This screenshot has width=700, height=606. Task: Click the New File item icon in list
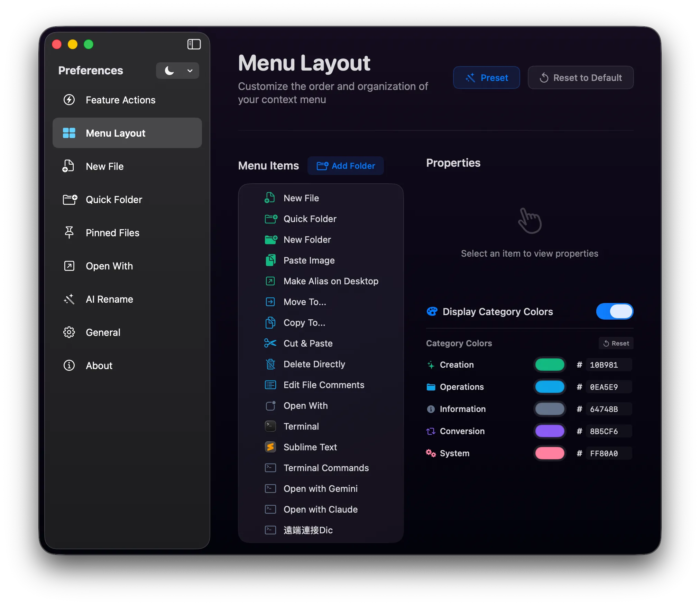(270, 198)
